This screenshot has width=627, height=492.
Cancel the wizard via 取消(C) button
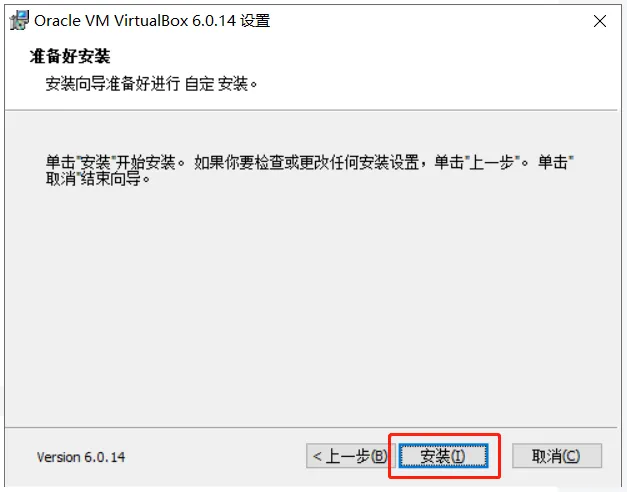[x=557, y=456]
